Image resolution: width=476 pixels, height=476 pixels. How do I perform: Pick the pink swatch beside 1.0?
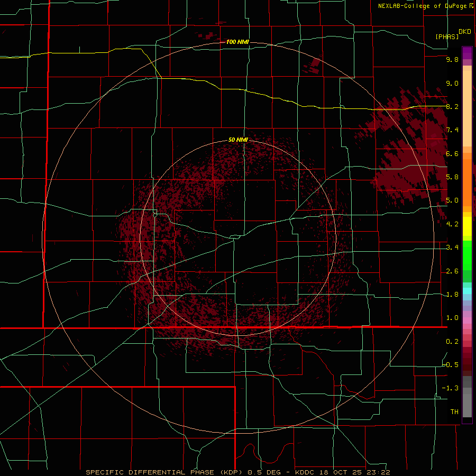tap(467, 321)
